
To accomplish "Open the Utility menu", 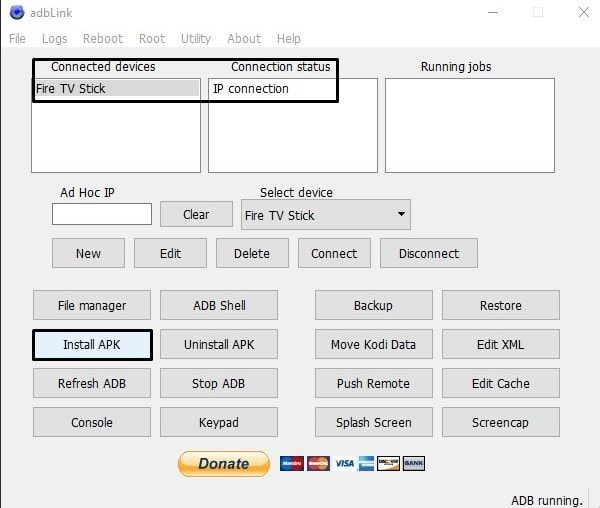I will point(196,39).
